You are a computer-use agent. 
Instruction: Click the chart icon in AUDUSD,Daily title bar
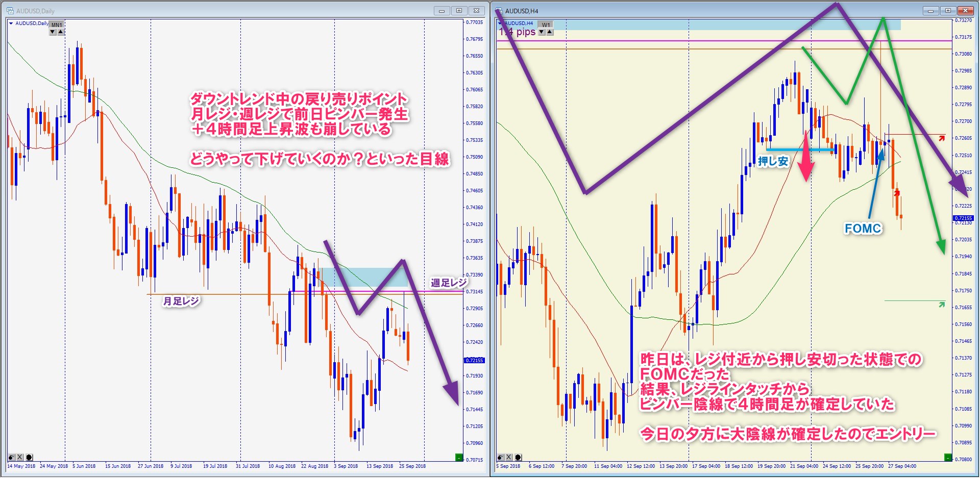click(10, 11)
